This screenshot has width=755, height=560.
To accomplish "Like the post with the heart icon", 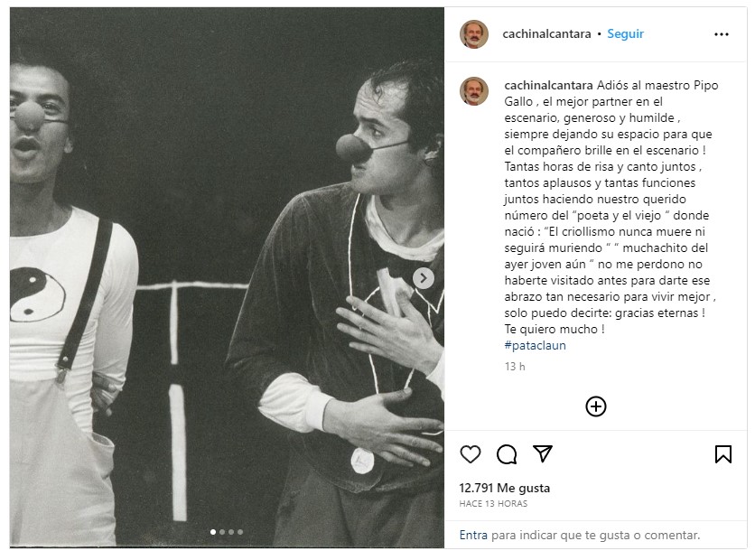I will [x=470, y=454].
